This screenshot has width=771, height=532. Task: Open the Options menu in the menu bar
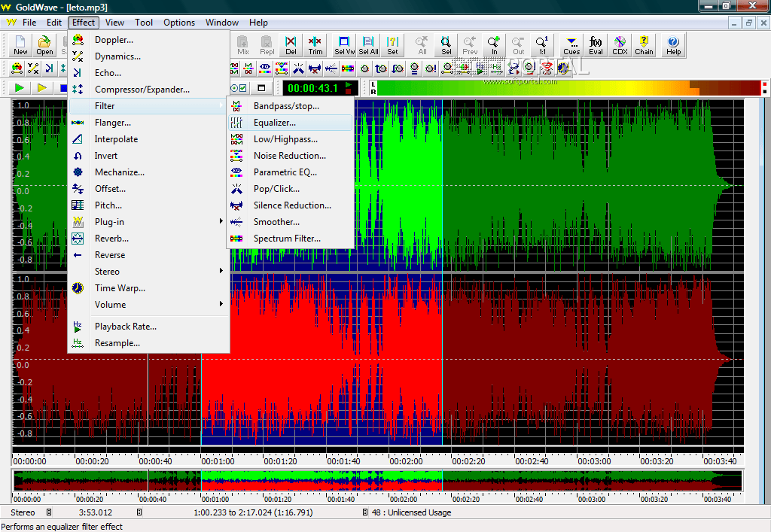pos(179,23)
